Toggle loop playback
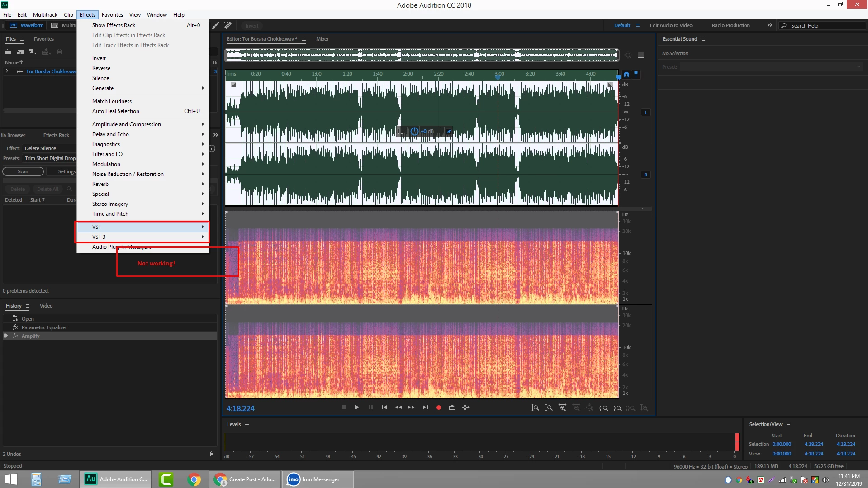Image resolution: width=868 pixels, height=488 pixels. coord(452,407)
